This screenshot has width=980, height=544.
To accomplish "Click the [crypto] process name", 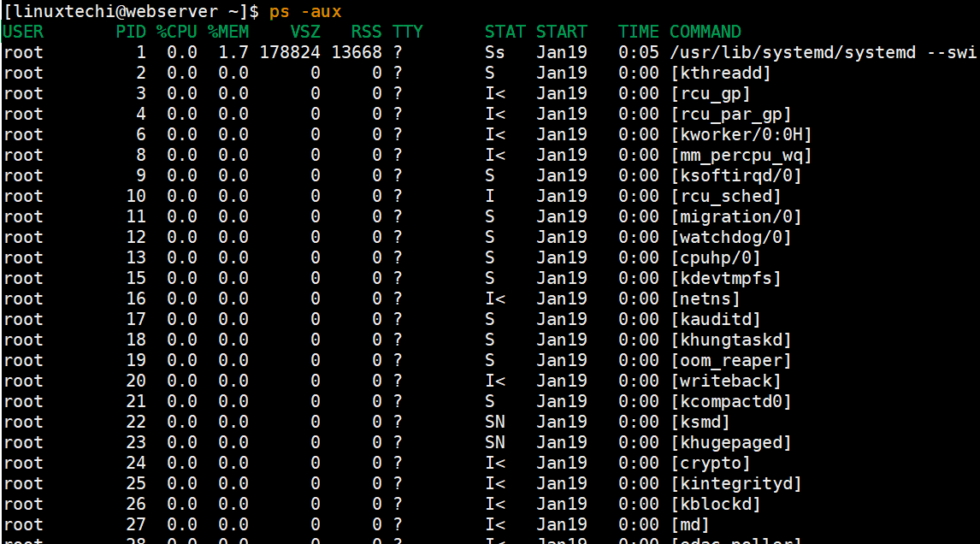I will point(710,464).
